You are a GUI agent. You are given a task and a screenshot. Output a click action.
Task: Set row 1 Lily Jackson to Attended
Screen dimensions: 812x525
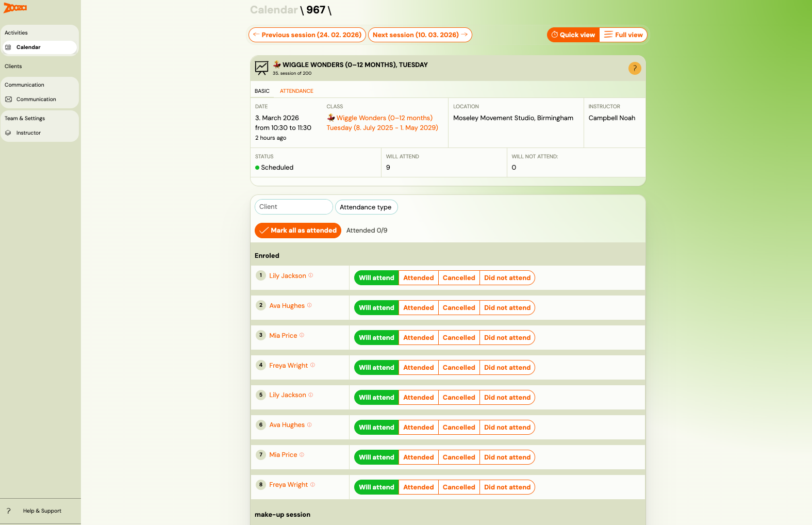click(419, 278)
